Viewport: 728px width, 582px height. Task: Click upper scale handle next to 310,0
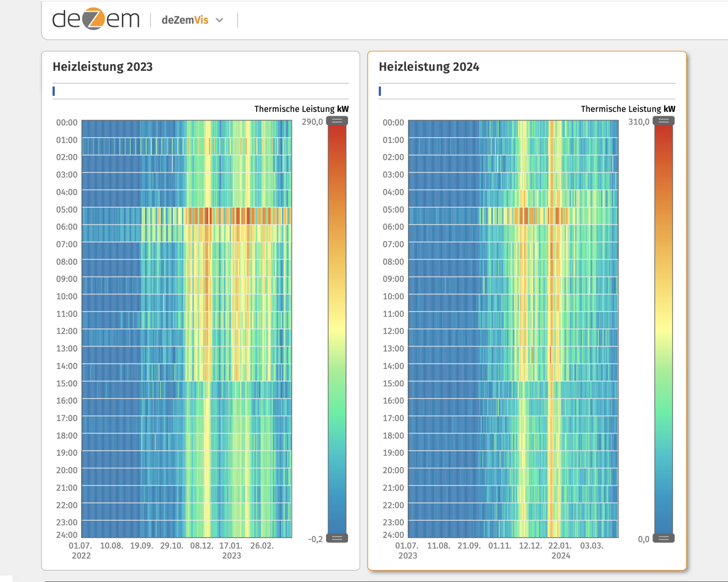pyautogui.click(x=663, y=121)
